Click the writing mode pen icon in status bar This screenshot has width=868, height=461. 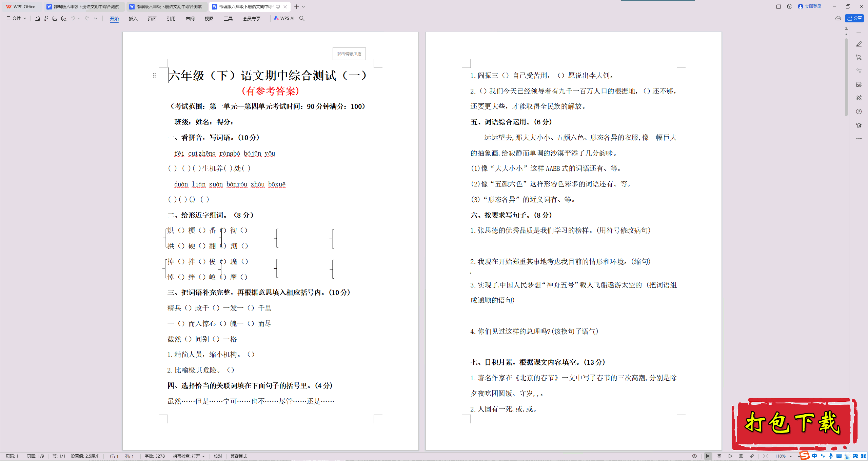pos(752,456)
